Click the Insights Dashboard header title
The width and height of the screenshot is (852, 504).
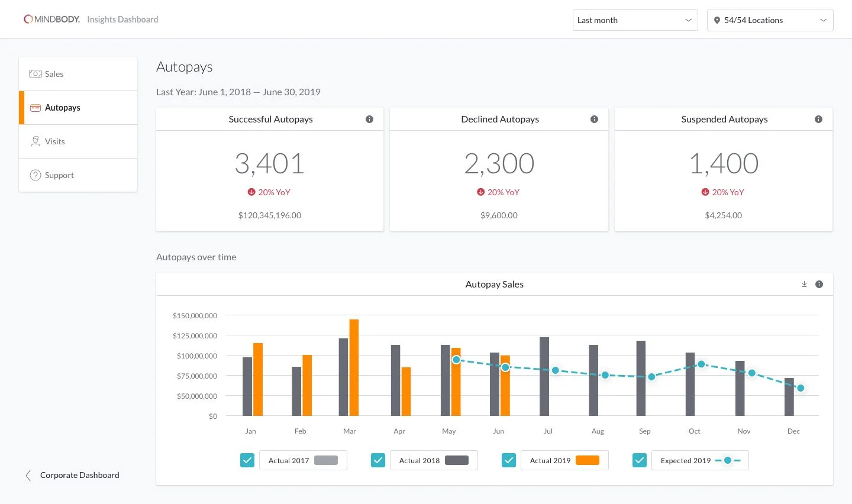[x=122, y=20]
